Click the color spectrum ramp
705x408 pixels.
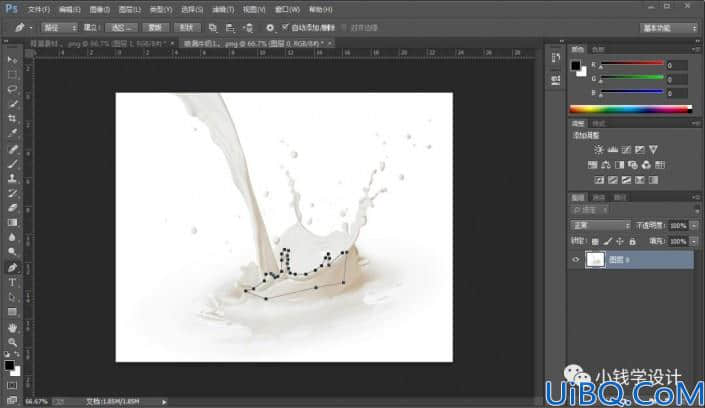[x=631, y=109]
